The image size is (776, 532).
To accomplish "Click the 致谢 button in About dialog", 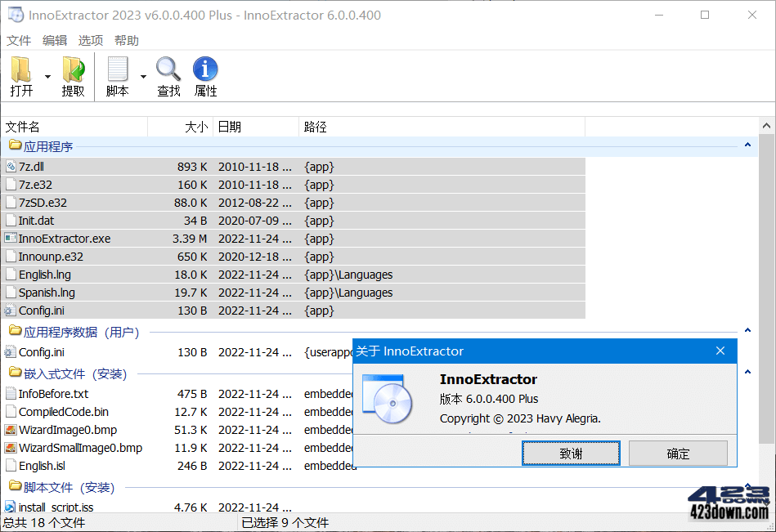I will click(571, 453).
